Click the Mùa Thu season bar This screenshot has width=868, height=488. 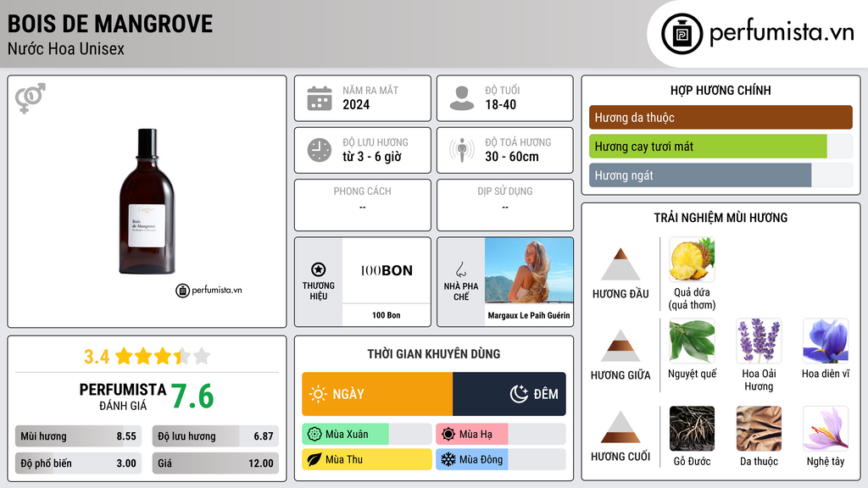(x=367, y=459)
